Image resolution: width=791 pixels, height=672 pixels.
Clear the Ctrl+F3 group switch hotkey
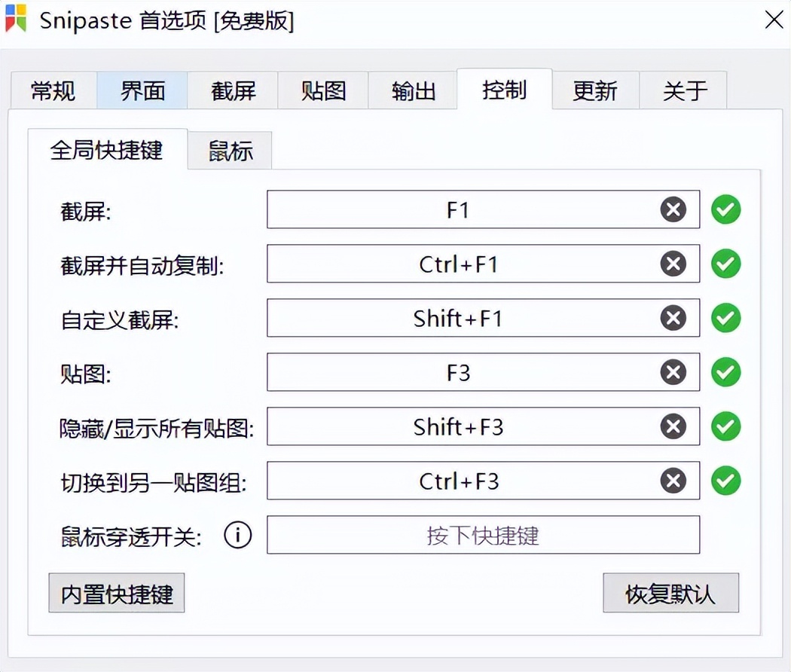tap(673, 481)
